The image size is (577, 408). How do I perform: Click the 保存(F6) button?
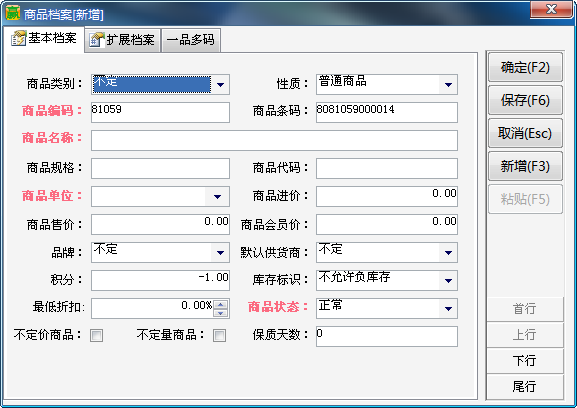coord(525,100)
